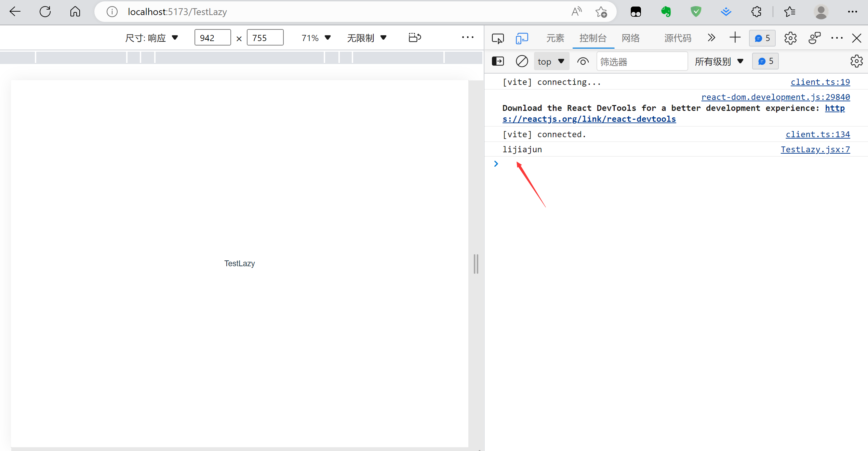Open the Evernote elephant extension icon
Viewport: 868px width, 451px height.
[x=666, y=12]
